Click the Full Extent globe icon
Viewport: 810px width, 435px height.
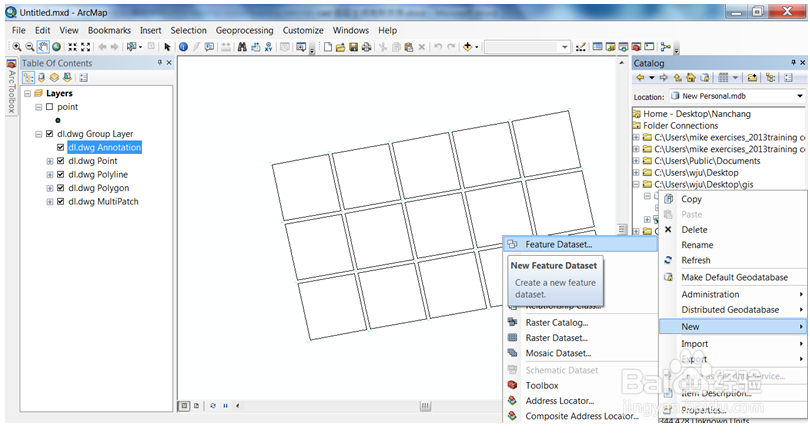coord(56,47)
